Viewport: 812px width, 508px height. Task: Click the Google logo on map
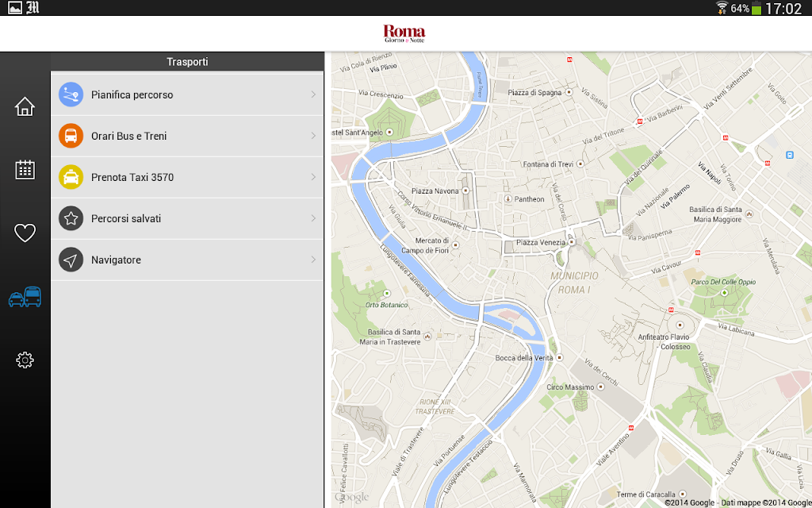(x=351, y=498)
